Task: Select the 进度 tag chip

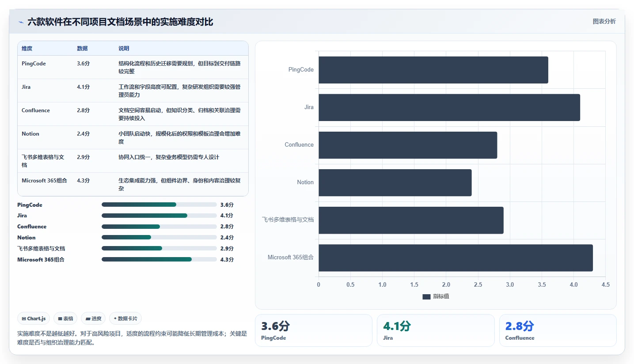Action: point(93,318)
